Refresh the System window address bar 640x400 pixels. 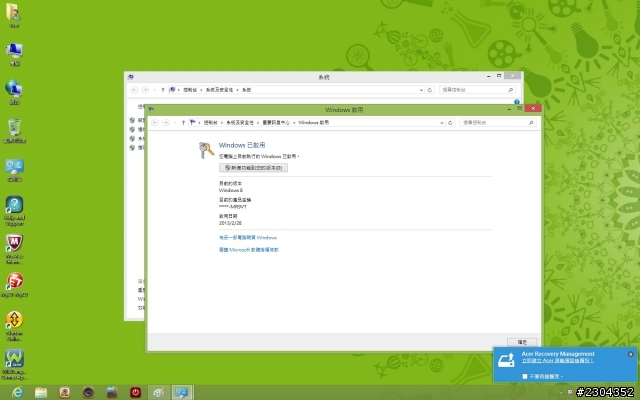tap(430, 90)
